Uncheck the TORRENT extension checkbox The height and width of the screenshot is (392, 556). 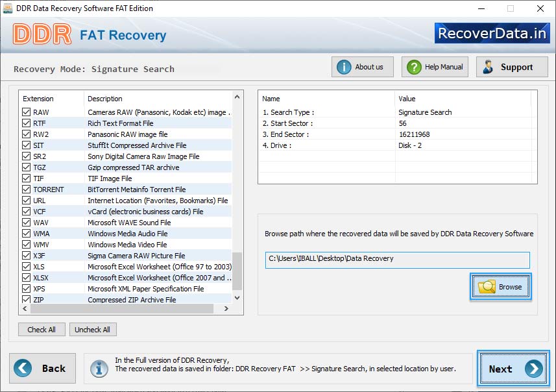click(26, 189)
